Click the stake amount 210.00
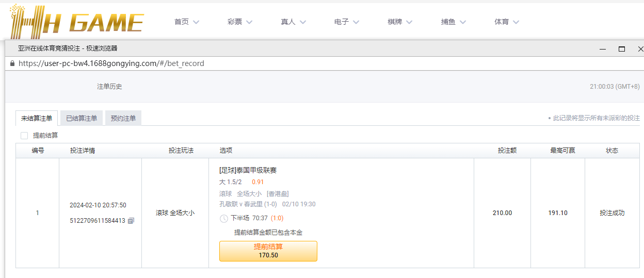Image resolution: width=644 pixels, height=278 pixels. [x=502, y=213]
